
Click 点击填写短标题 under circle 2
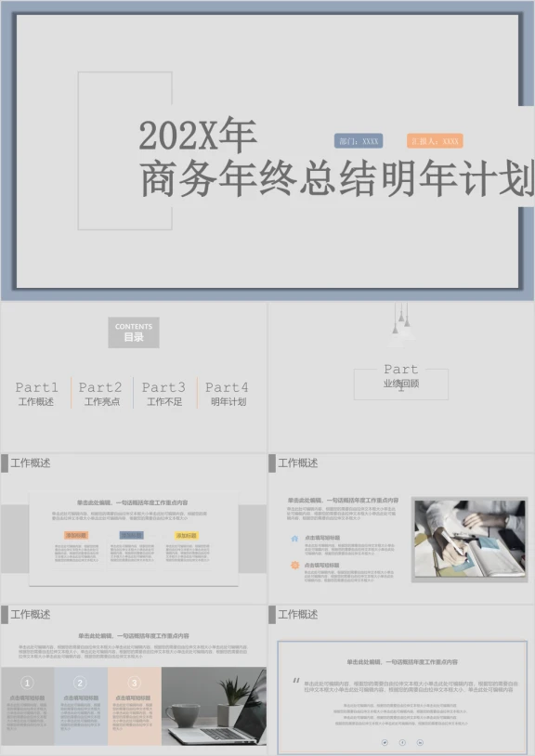(x=81, y=697)
